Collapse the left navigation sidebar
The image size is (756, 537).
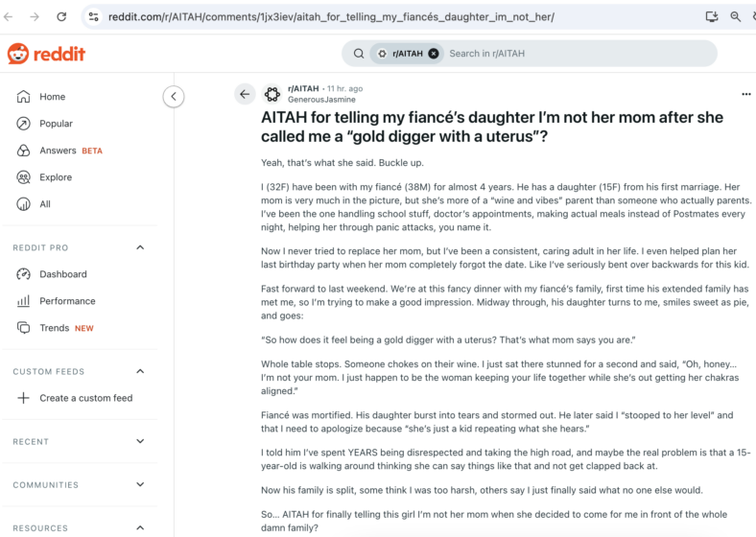coord(174,97)
